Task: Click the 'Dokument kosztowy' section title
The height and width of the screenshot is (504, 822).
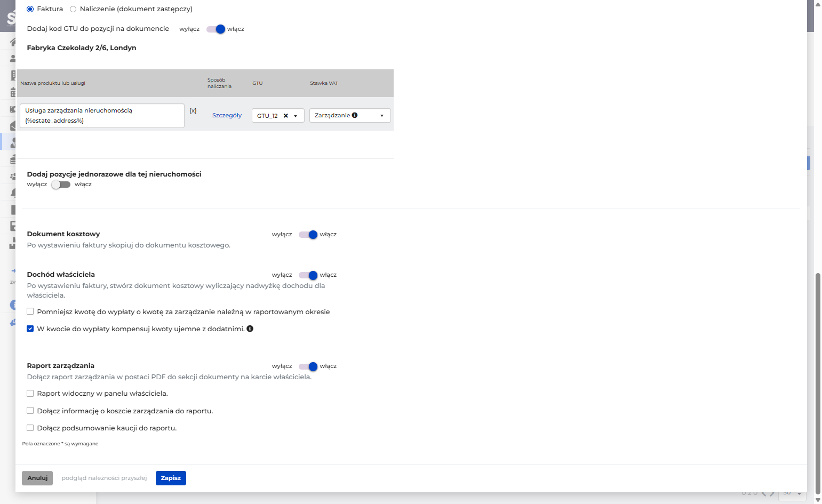Action: (63, 234)
